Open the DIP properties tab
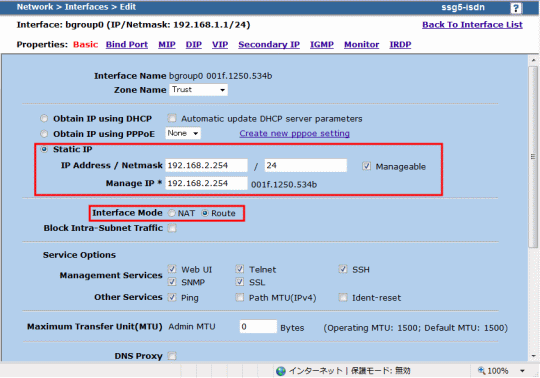The image size is (540, 378). (x=194, y=45)
